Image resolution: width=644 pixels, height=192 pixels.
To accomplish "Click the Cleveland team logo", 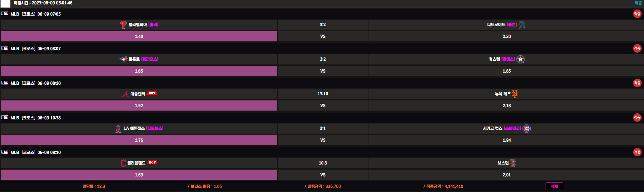I will pyautogui.click(x=123, y=163).
